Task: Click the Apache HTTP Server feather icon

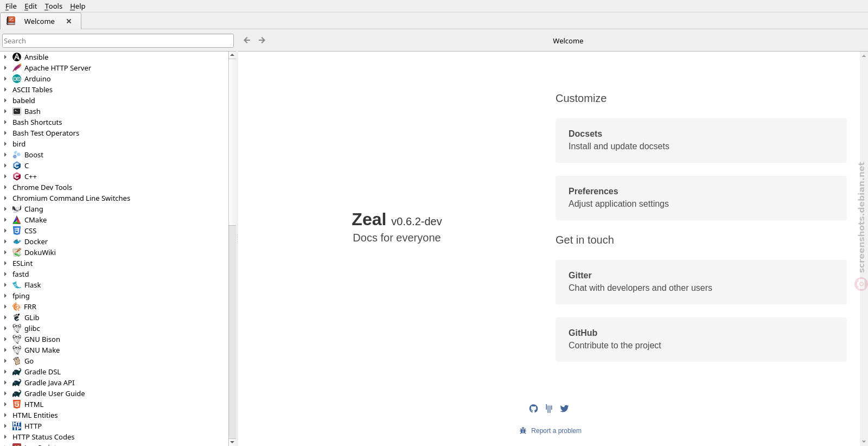Action: (x=17, y=68)
